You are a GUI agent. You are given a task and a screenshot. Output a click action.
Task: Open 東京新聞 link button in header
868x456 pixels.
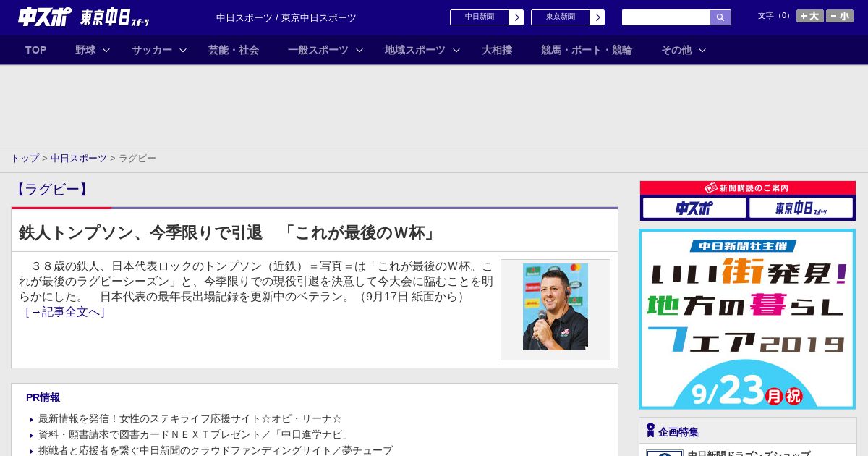[560, 17]
